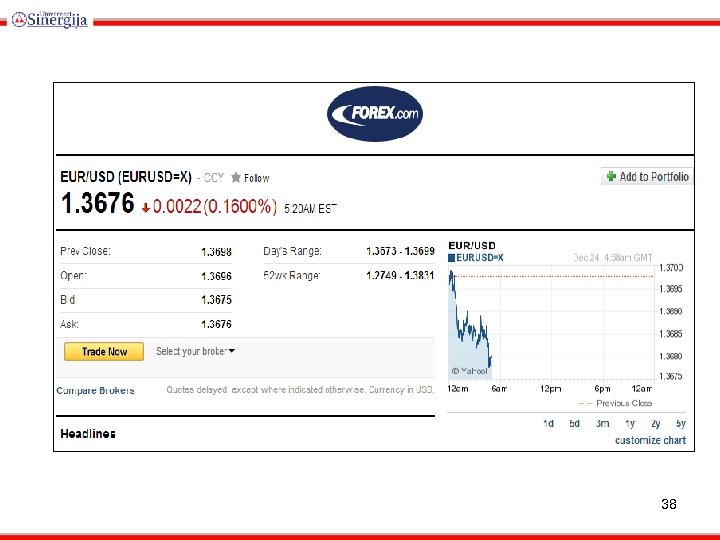Click the FOREX.com logo banner
The width and height of the screenshot is (720, 540).
click(375, 114)
